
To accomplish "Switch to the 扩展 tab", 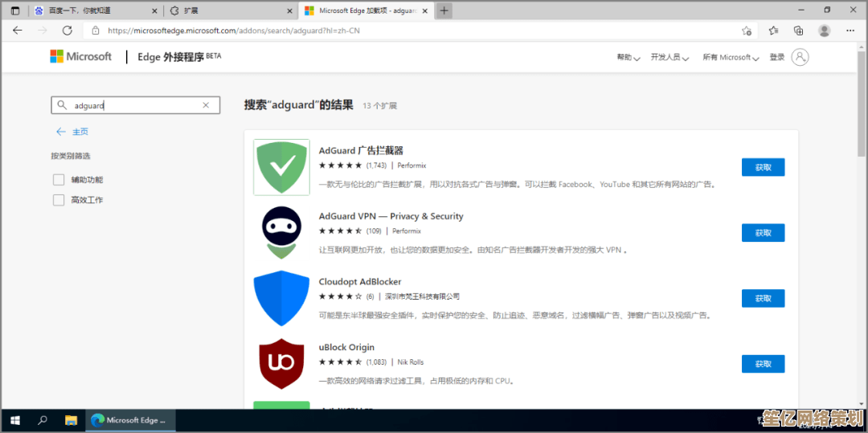I will [x=231, y=10].
